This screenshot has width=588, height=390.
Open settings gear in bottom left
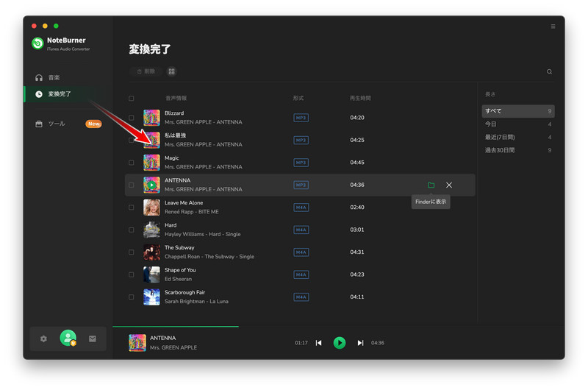[x=43, y=339]
